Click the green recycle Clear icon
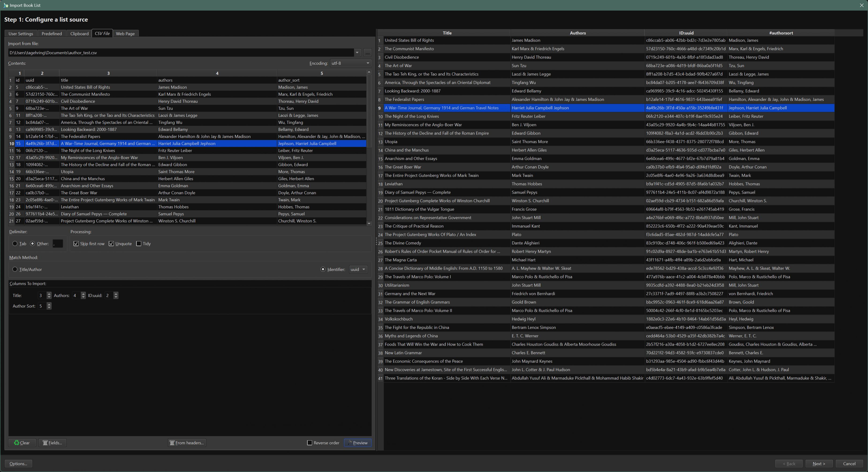 [x=16, y=443]
